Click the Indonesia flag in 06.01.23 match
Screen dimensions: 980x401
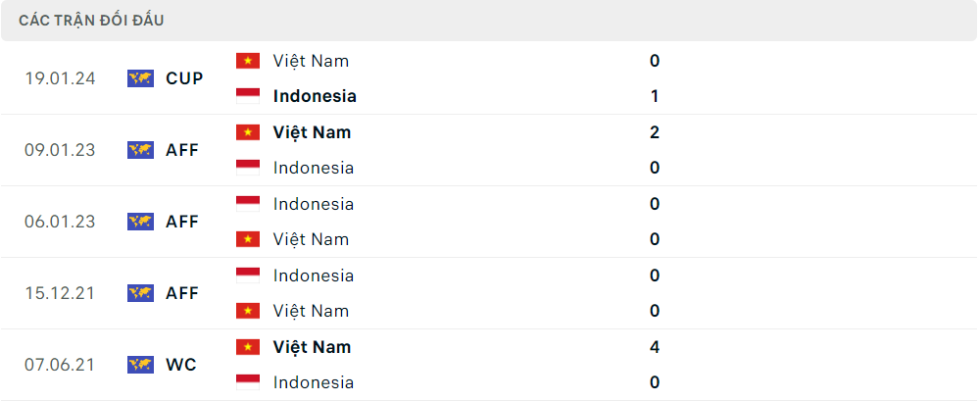[248, 204]
